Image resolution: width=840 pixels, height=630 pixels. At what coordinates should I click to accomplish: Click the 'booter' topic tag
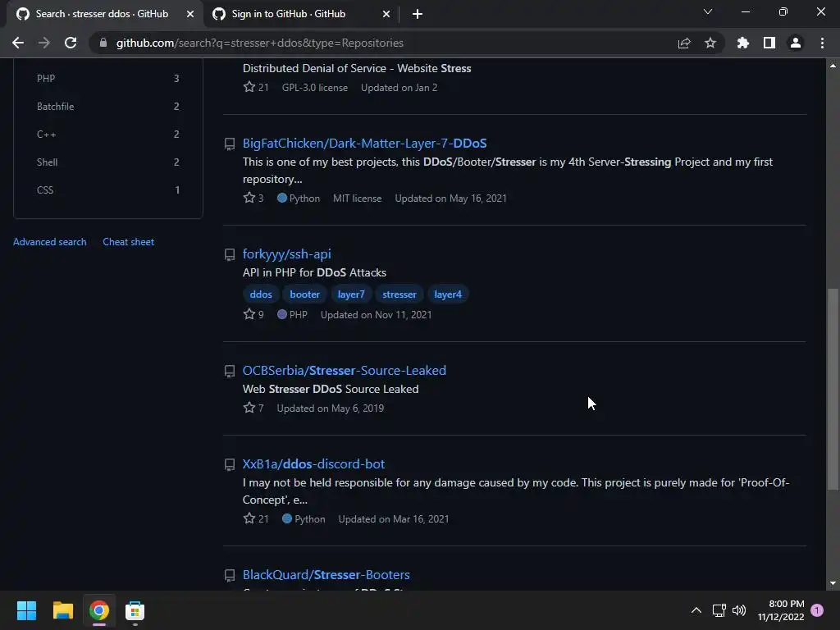(x=304, y=294)
